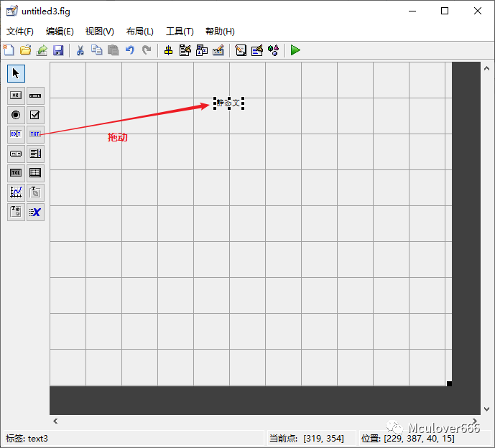Choose the Slider component in palette
This screenshot has height=448, width=495.
click(x=35, y=95)
